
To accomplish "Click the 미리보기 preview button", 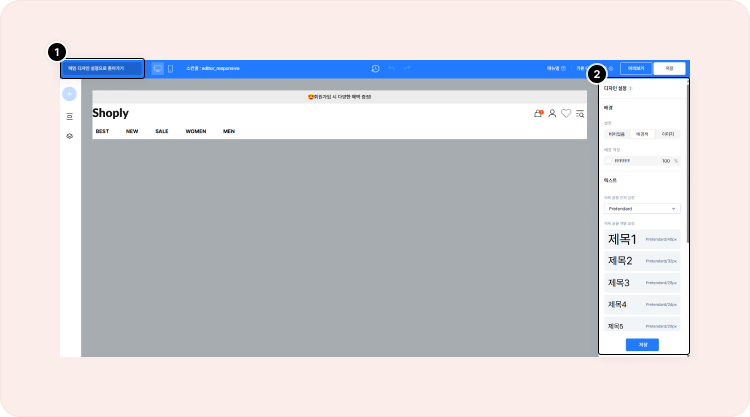I will point(636,68).
